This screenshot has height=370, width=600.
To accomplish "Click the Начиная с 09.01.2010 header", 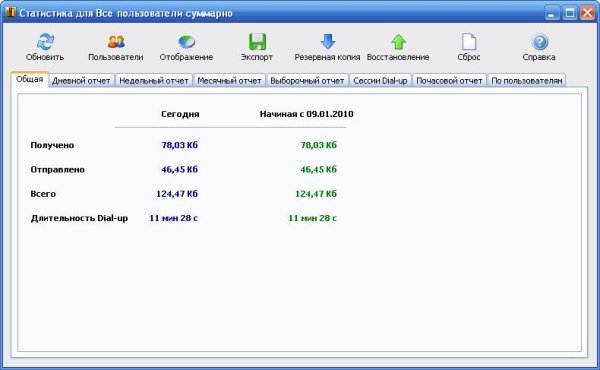I will coord(307,114).
